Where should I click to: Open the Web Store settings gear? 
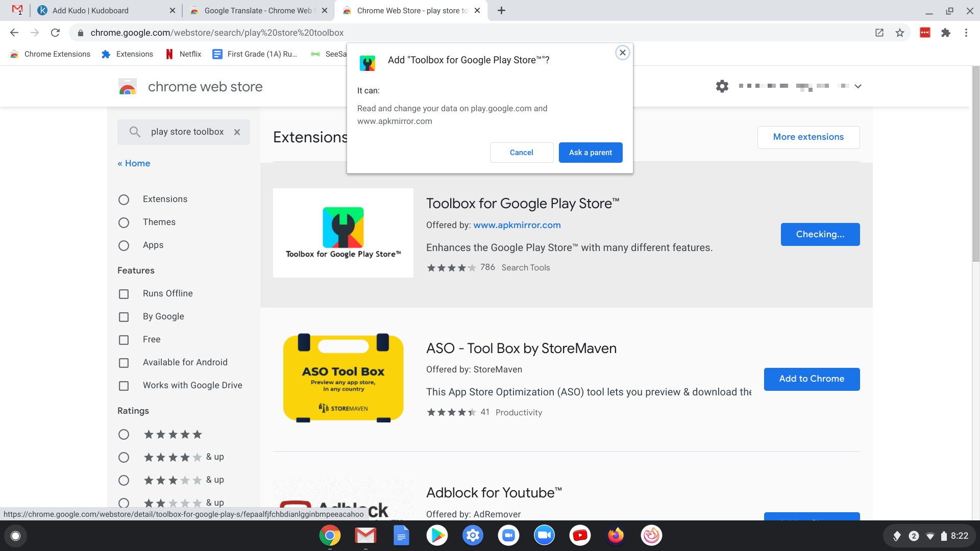[722, 86]
